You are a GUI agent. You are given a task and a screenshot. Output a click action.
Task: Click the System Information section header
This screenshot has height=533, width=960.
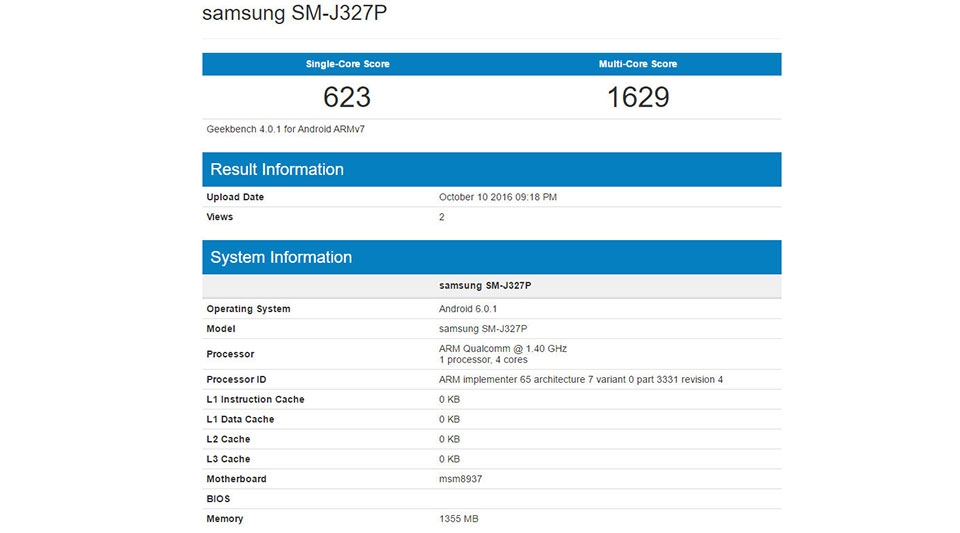[492, 257]
